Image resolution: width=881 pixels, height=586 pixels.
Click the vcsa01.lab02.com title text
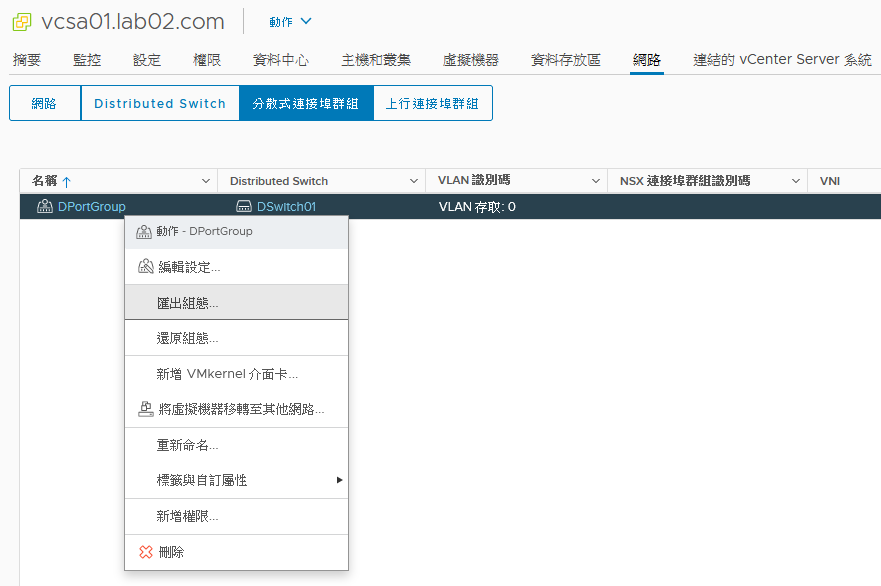coord(133,21)
